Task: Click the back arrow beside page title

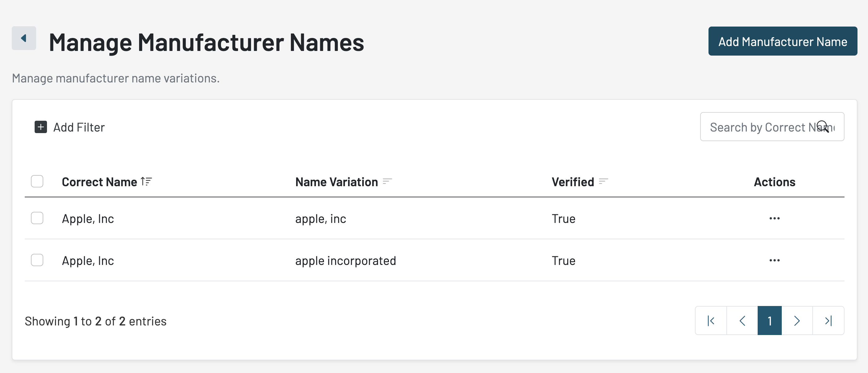Action: pos(23,38)
